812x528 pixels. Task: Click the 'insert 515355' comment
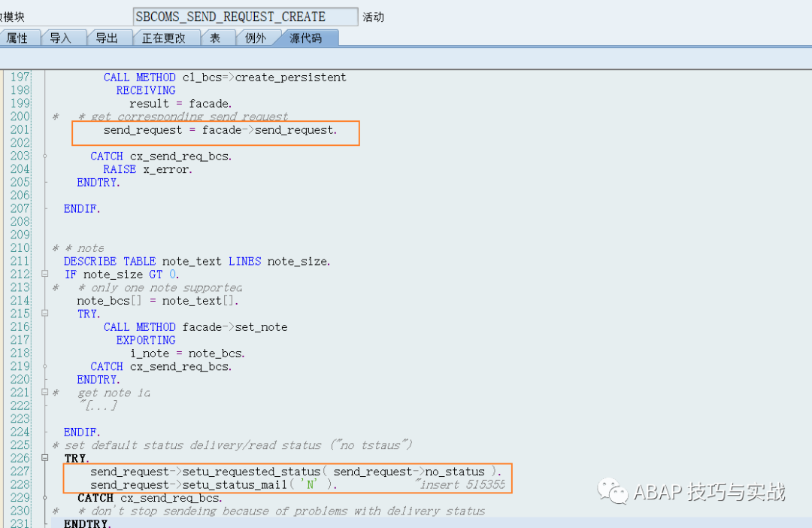pos(460,484)
